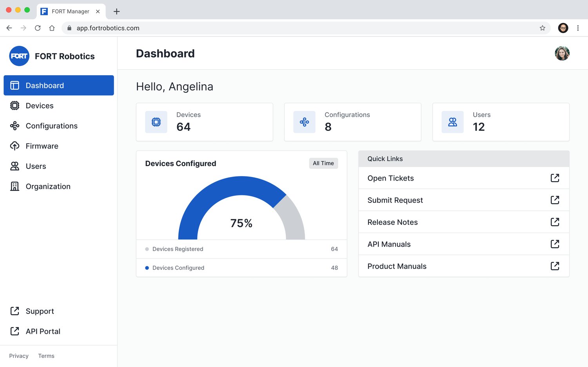This screenshot has width=588, height=367.
Task: Select the Organization building icon
Action: (x=14, y=186)
